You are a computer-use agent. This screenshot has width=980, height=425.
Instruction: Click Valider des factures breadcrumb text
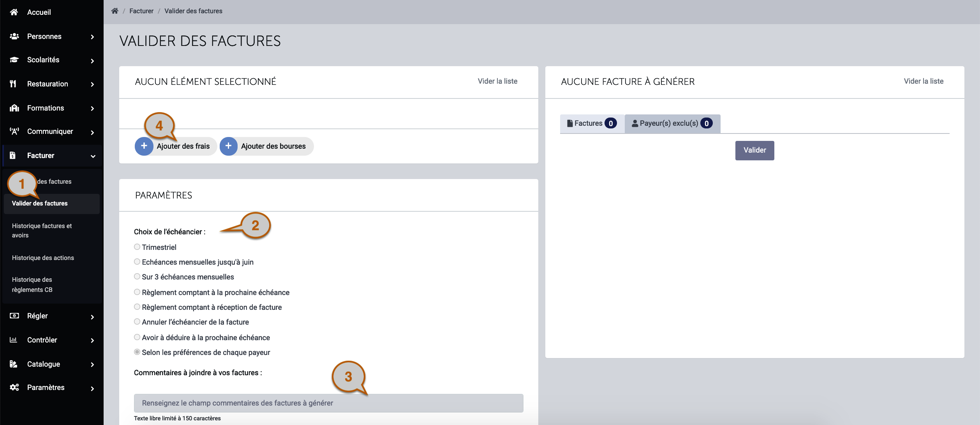193,11
